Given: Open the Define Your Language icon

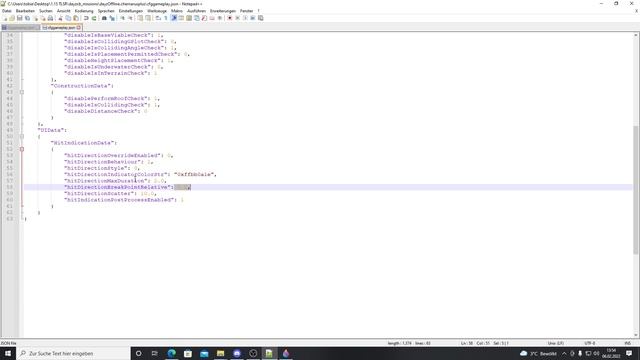Looking at the screenshot, I should (x=181, y=18).
